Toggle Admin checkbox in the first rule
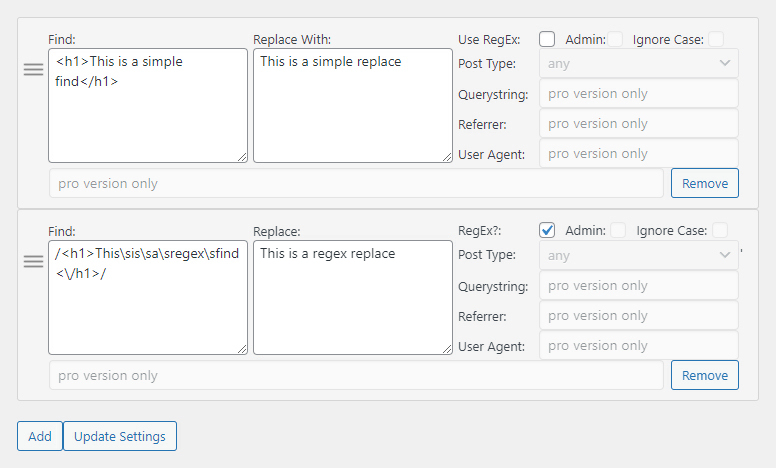The image size is (776, 468). 615,39
